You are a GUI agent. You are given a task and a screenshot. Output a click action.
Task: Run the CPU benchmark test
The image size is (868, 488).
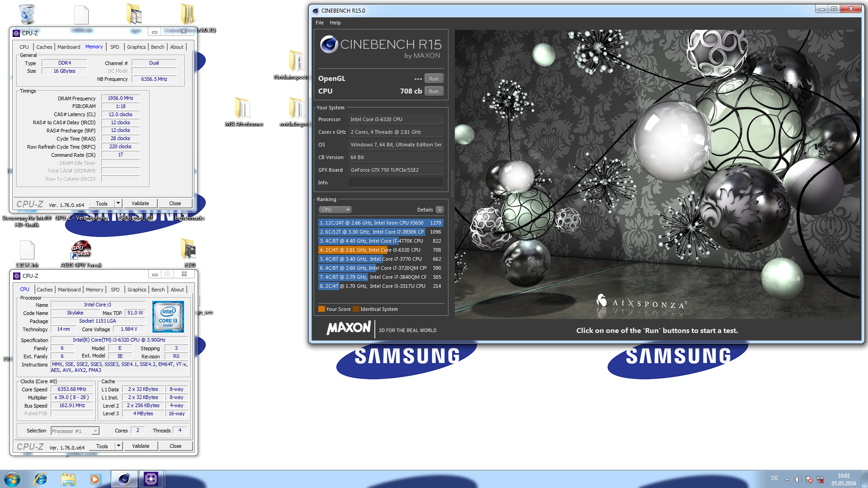(434, 91)
